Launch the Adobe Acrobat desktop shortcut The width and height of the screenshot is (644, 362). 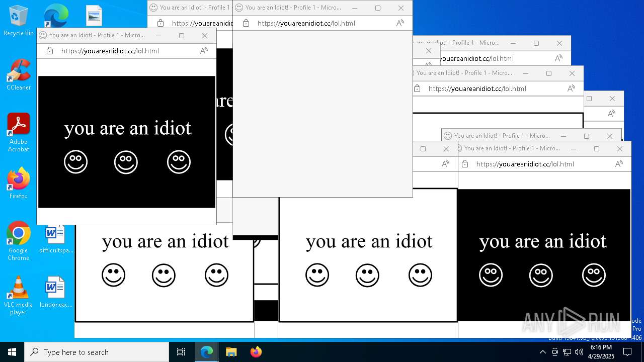pyautogui.click(x=19, y=132)
